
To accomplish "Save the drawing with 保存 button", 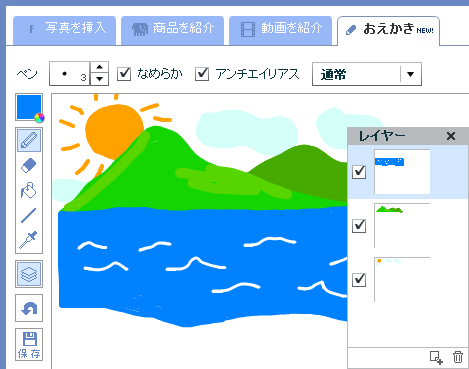I will 29,344.
